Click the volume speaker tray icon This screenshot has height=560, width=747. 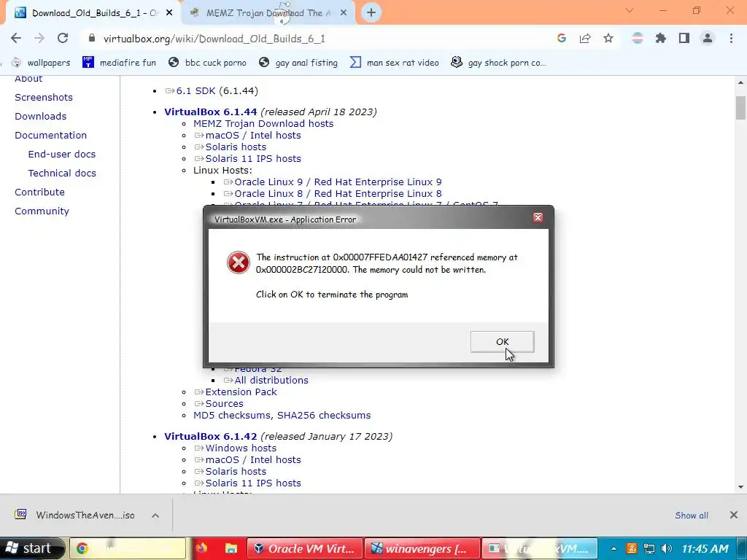point(667,548)
